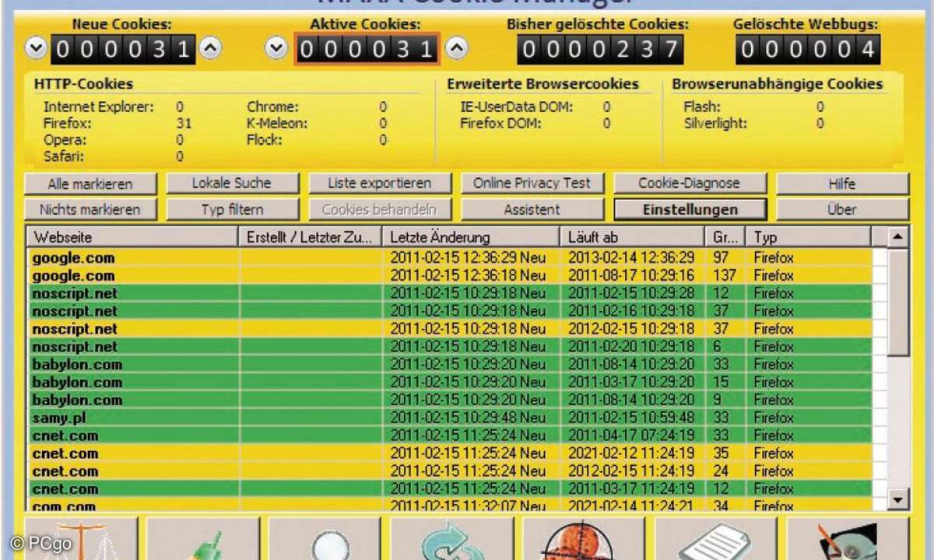Click the crosshair target icon button

pyautogui.click(x=584, y=539)
